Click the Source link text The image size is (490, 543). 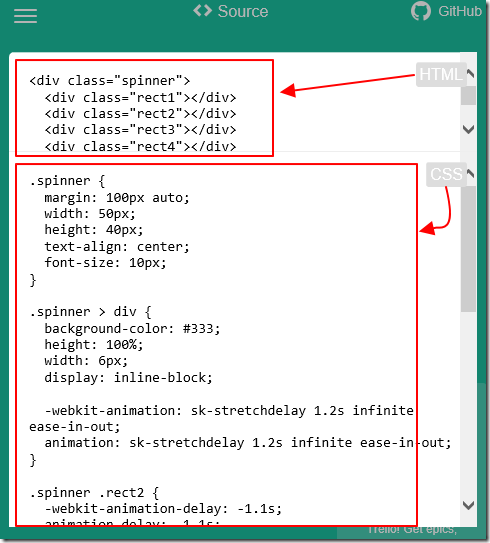coord(243,11)
